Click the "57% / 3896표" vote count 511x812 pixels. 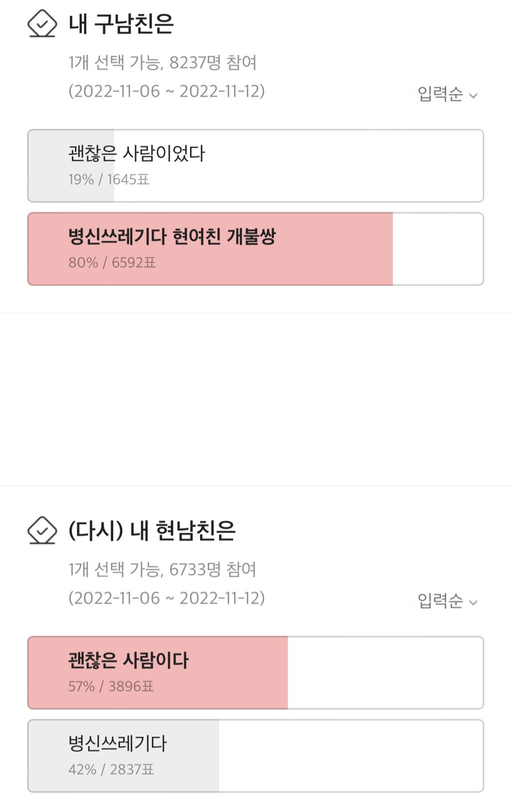pyautogui.click(x=111, y=686)
